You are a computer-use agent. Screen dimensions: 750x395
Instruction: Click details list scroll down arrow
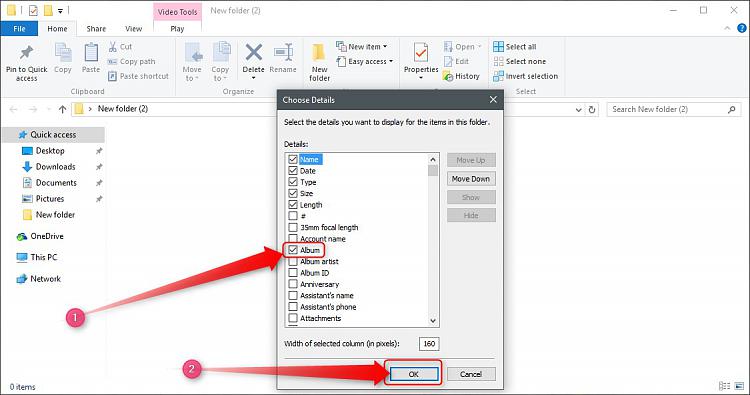(x=433, y=321)
